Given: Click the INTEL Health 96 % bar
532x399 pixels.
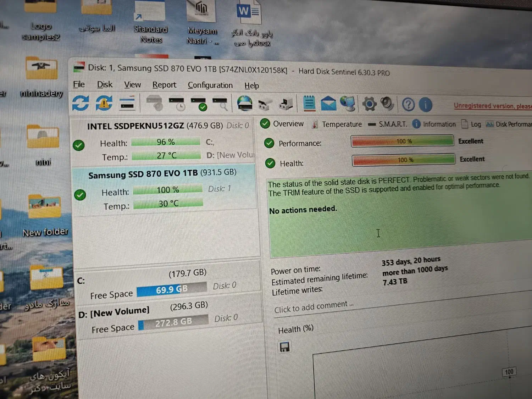Looking at the screenshot, I should pyautogui.click(x=166, y=142).
